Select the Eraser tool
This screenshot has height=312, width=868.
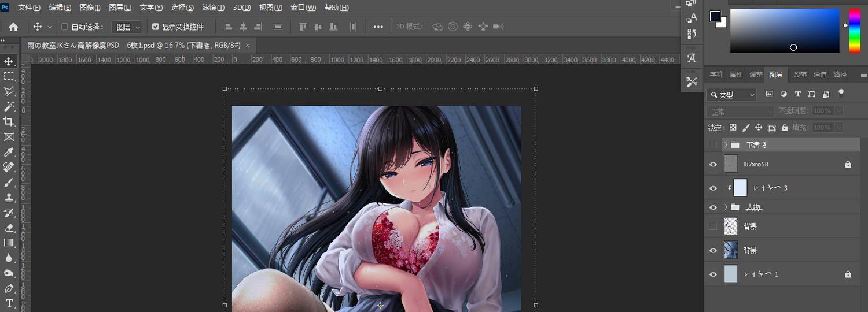coord(9,228)
